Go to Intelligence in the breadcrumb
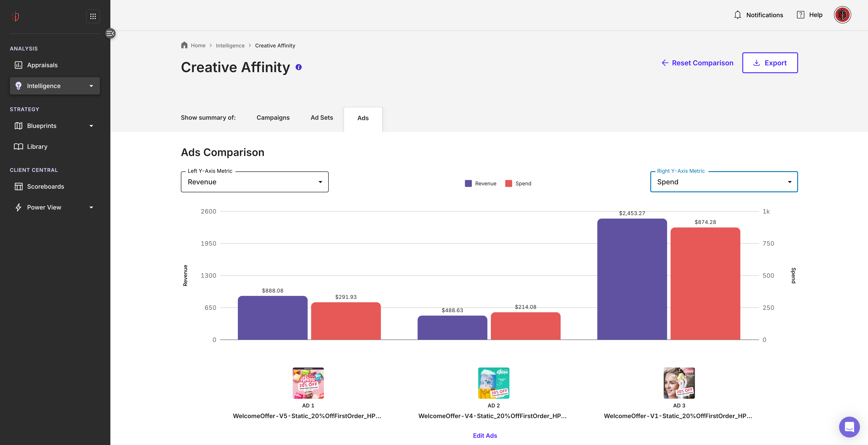Screen dimensions: 868x445 point(230,46)
